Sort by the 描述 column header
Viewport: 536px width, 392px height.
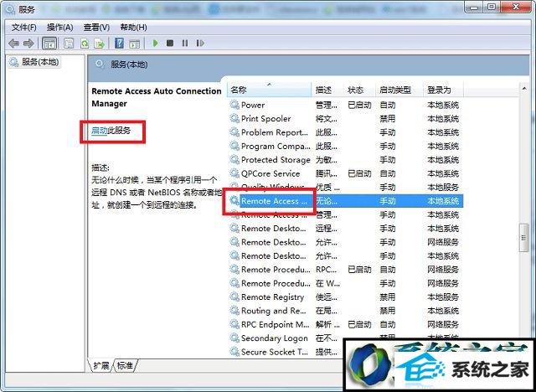tap(327, 90)
